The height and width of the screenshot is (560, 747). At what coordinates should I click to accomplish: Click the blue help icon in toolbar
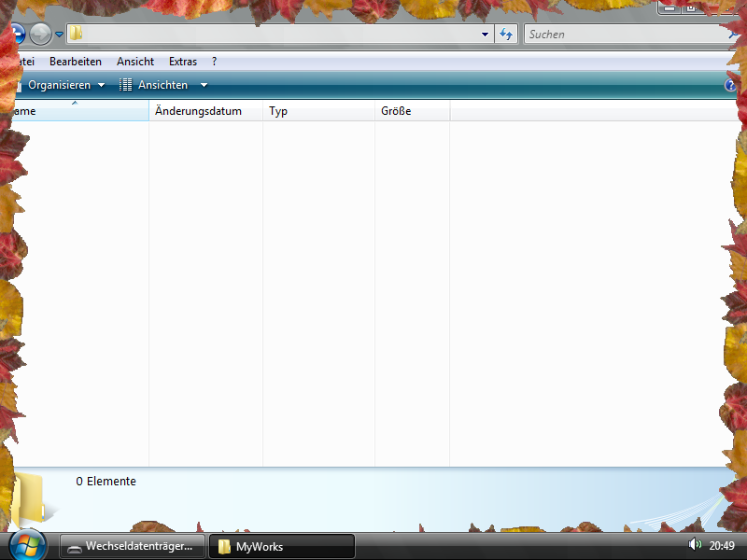click(730, 85)
